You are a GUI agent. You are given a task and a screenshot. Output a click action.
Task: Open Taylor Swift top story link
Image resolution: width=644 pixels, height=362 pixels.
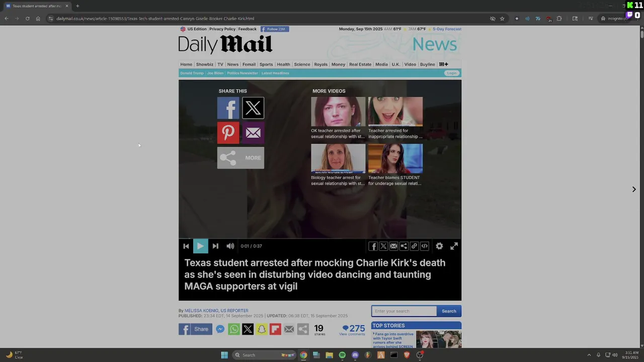tap(393, 340)
